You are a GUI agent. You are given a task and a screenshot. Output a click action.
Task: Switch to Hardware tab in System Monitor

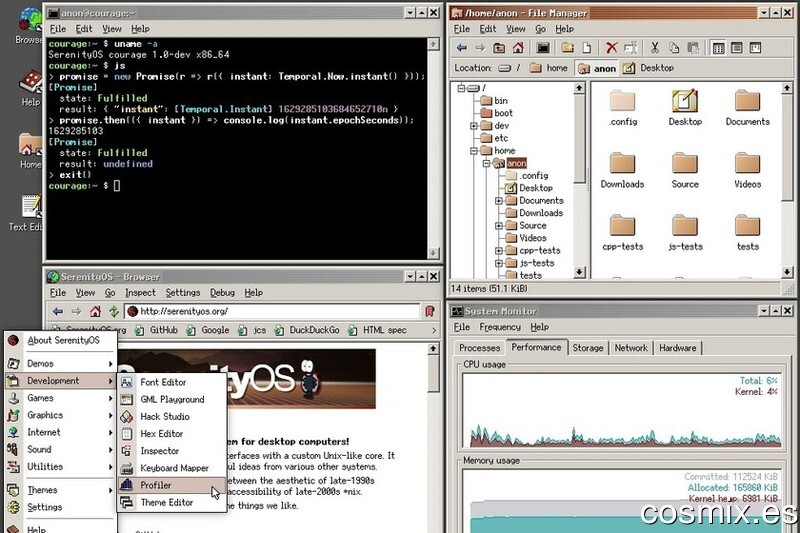click(678, 348)
